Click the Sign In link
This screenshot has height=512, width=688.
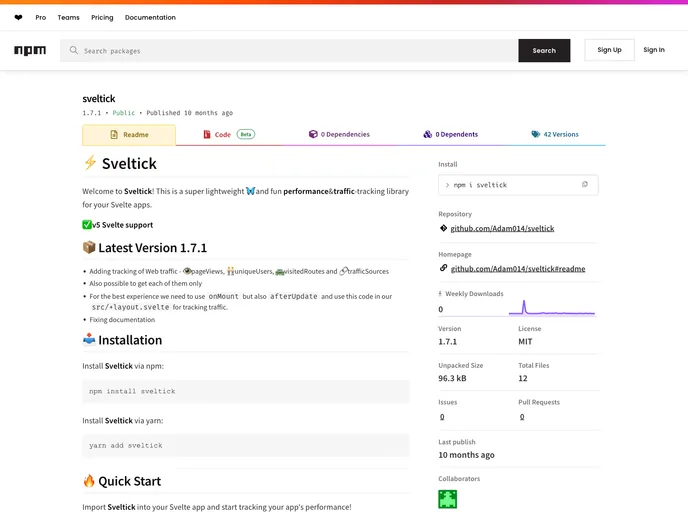tap(654, 50)
